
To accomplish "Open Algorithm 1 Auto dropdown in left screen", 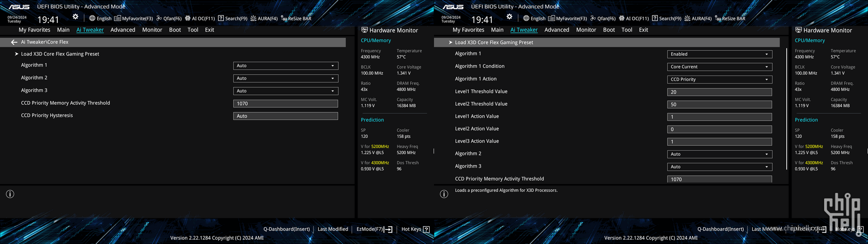I will click(x=286, y=66).
